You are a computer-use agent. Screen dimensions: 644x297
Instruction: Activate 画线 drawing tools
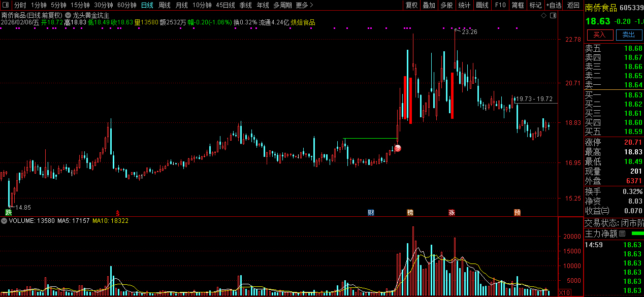(482, 5)
